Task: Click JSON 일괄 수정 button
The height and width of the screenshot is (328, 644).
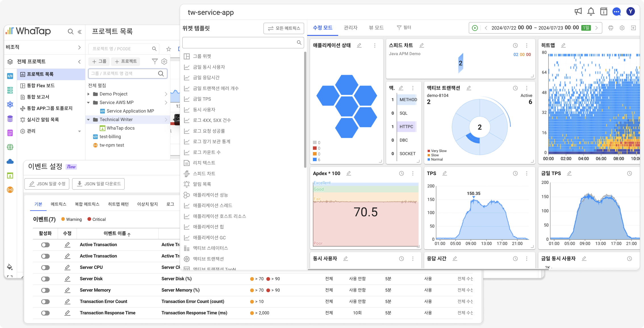Action: pyautogui.click(x=47, y=184)
